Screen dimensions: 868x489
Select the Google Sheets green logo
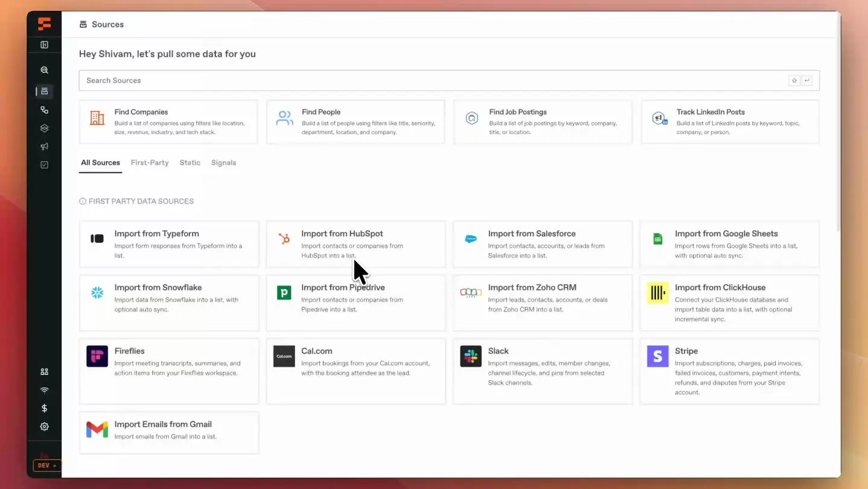(658, 238)
